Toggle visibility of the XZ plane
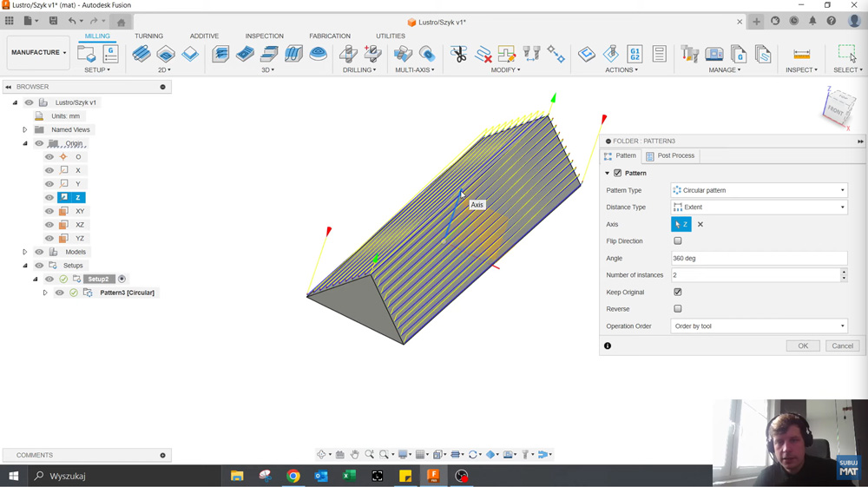The width and height of the screenshot is (868, 487). coord(49,225)
